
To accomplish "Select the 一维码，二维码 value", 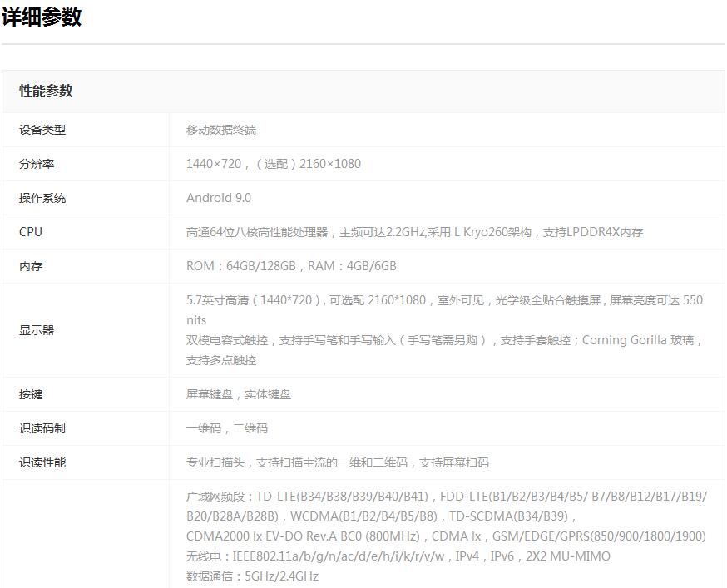I will click(227, 428).
